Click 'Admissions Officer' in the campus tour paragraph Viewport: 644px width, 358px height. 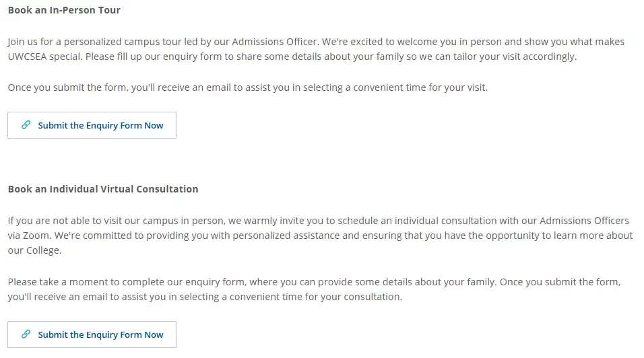(274, 42)
